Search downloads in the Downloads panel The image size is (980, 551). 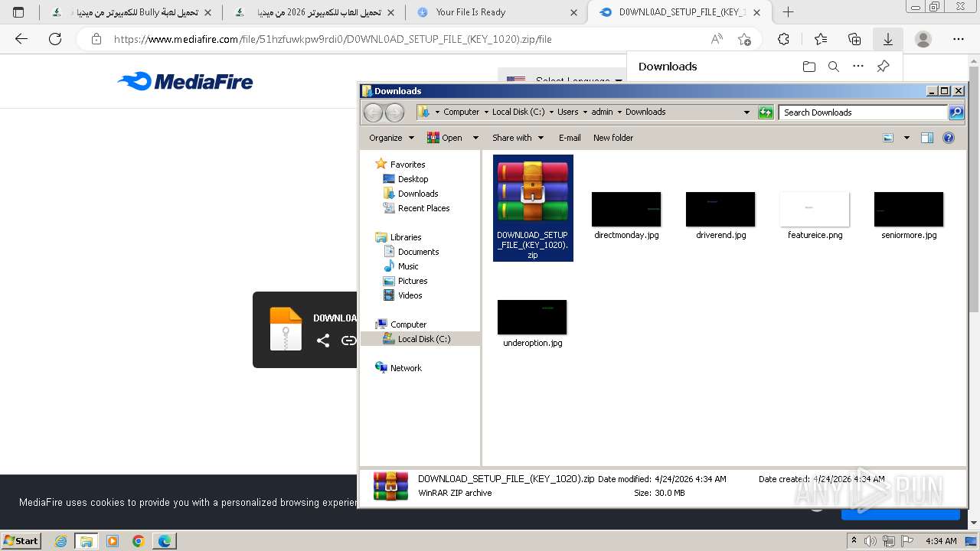tap(834, 67)
